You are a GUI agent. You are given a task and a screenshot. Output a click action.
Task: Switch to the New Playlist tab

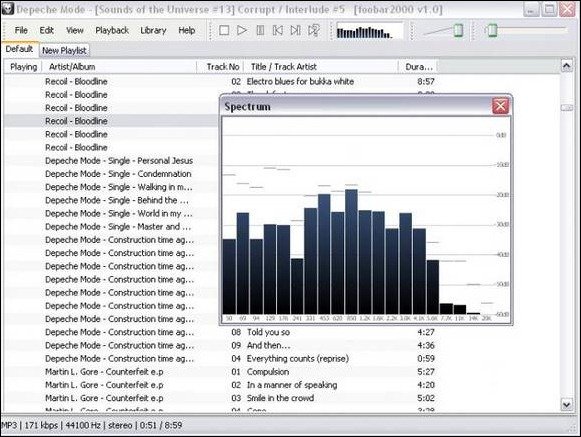point(64,50)
